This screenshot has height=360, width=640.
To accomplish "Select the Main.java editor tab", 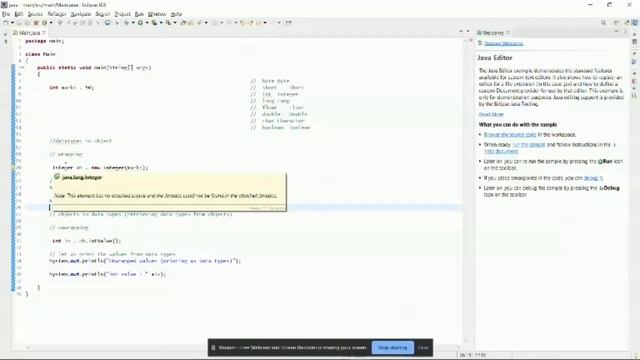I will [29, 33].
